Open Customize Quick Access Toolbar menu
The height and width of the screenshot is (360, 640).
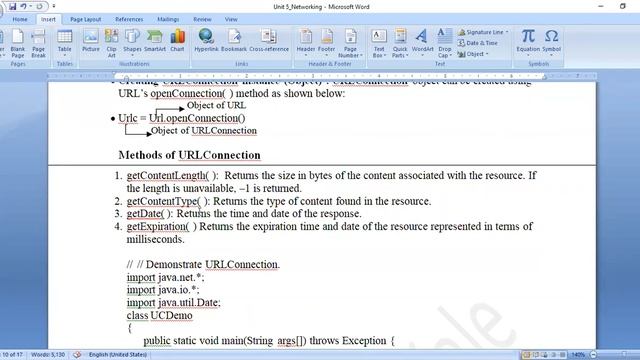tap(54, 7)
